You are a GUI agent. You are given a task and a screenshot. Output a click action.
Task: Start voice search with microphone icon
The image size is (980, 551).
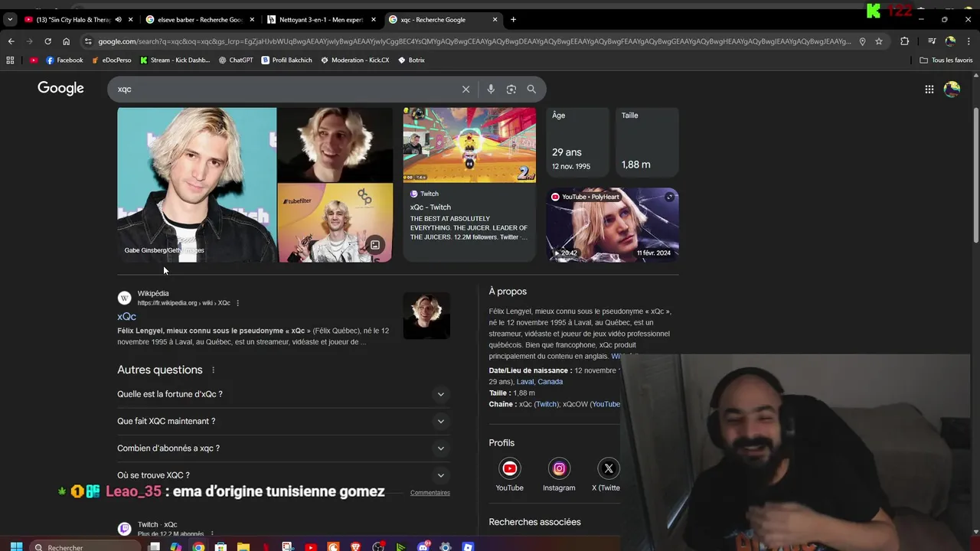pos(491,90)
